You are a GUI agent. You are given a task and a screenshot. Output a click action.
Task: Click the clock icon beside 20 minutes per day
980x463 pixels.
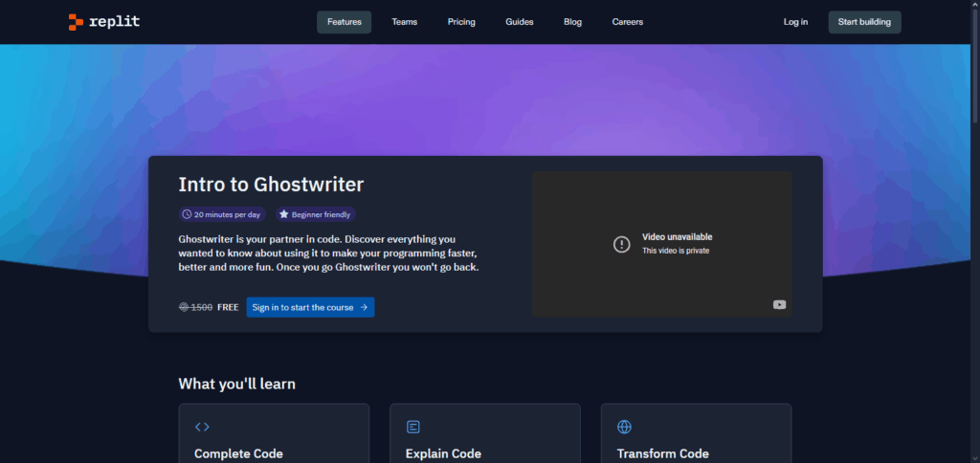coord(187,214)
